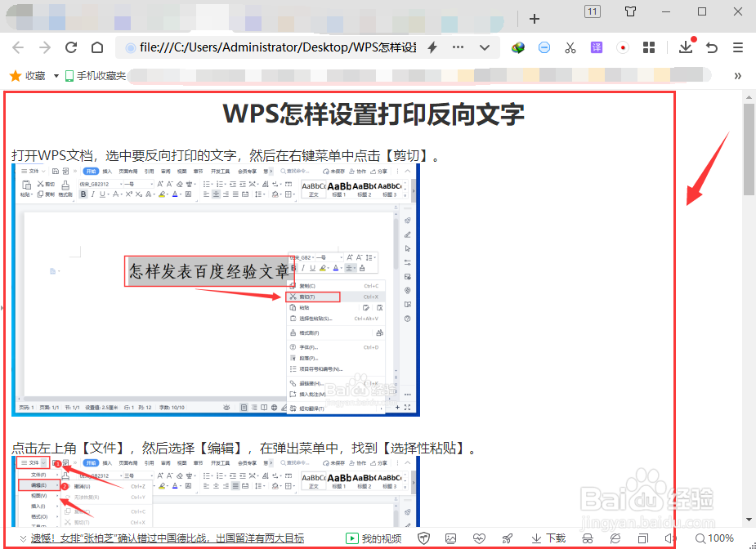This screenshot has height=549, width=756.
Task: Click the security shield status bar icon
Action: tap(424, 538)
